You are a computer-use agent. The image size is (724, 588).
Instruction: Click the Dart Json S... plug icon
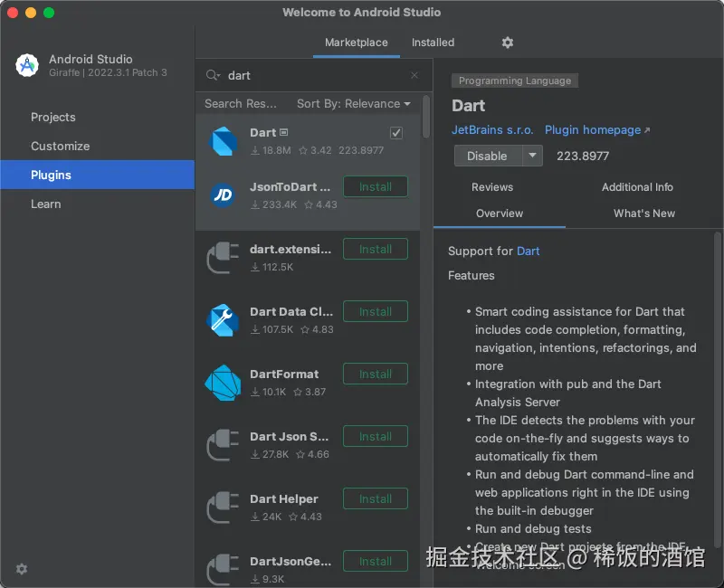coord(223,445)
